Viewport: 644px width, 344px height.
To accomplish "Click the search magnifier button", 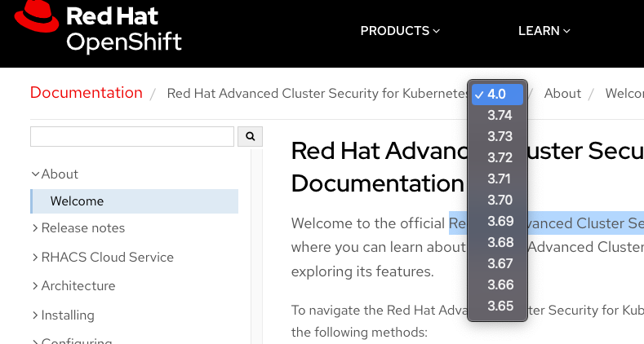I will coord(250,136).
